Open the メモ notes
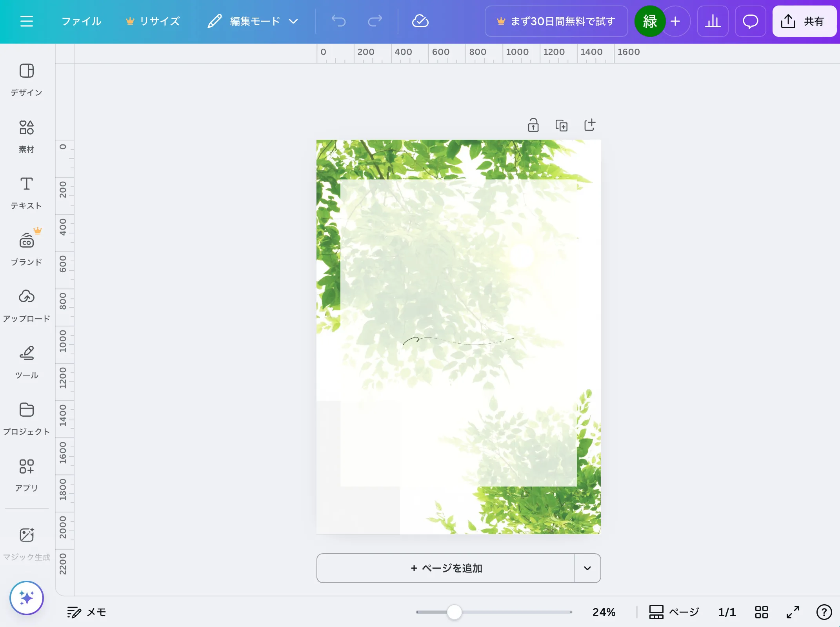The image size is (840, 627). [87, 612]
